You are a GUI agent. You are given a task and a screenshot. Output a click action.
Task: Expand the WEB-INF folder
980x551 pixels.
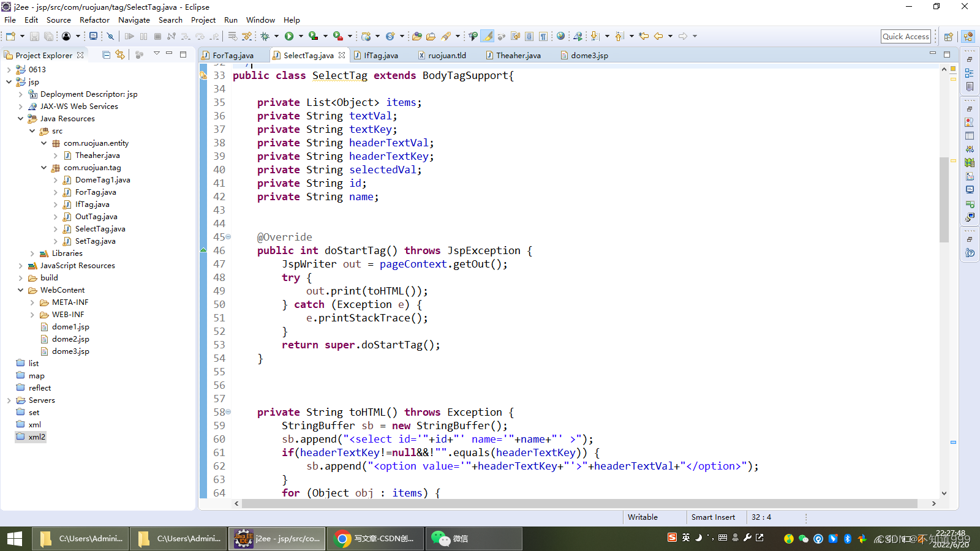click(32, 314)
